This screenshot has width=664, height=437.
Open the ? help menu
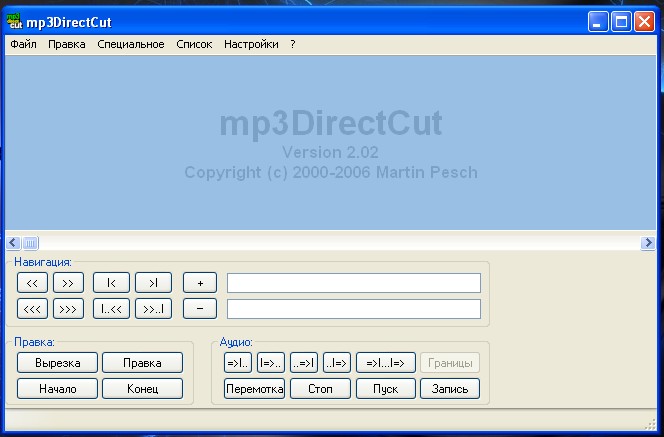click(x=293, y=44)
